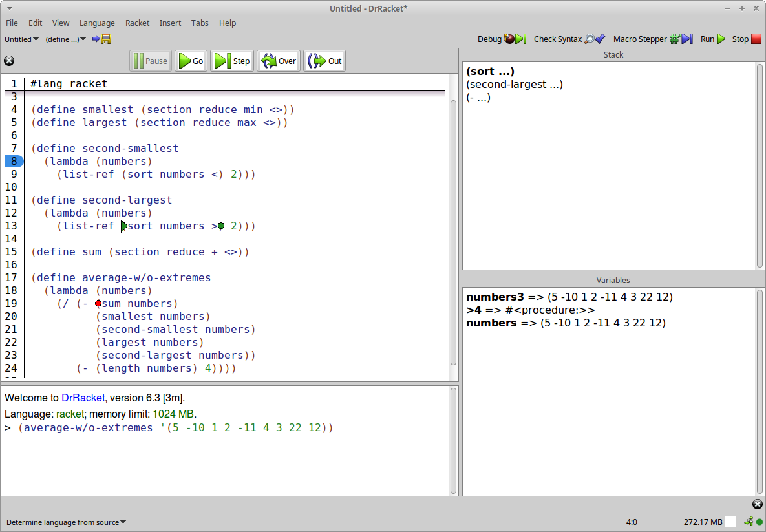Open the Edit menu
The image size is (766, 532).
click(x=35, y=23)
